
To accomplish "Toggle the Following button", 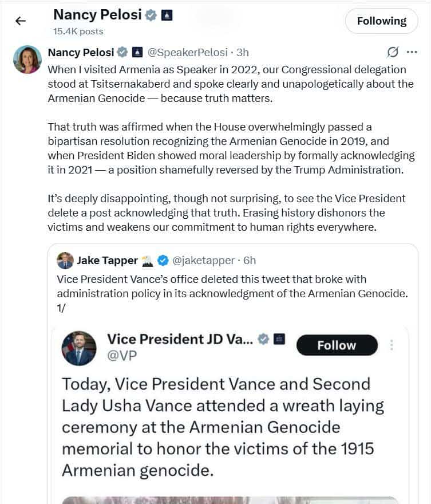I will 381,21.
